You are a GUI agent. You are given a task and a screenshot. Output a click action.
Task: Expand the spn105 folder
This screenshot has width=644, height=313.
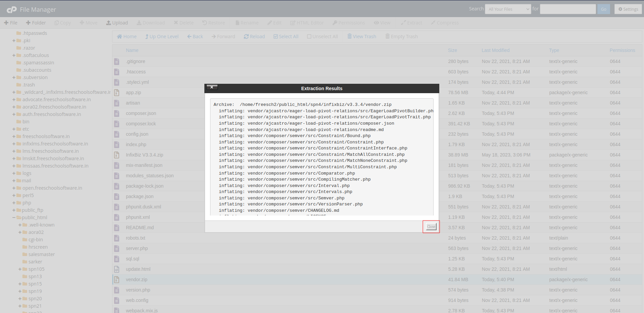[20, 269]
